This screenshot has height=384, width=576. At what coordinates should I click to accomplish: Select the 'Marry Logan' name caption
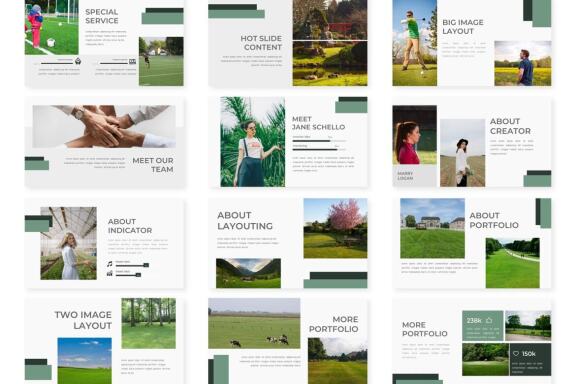(x=405, y=176)
